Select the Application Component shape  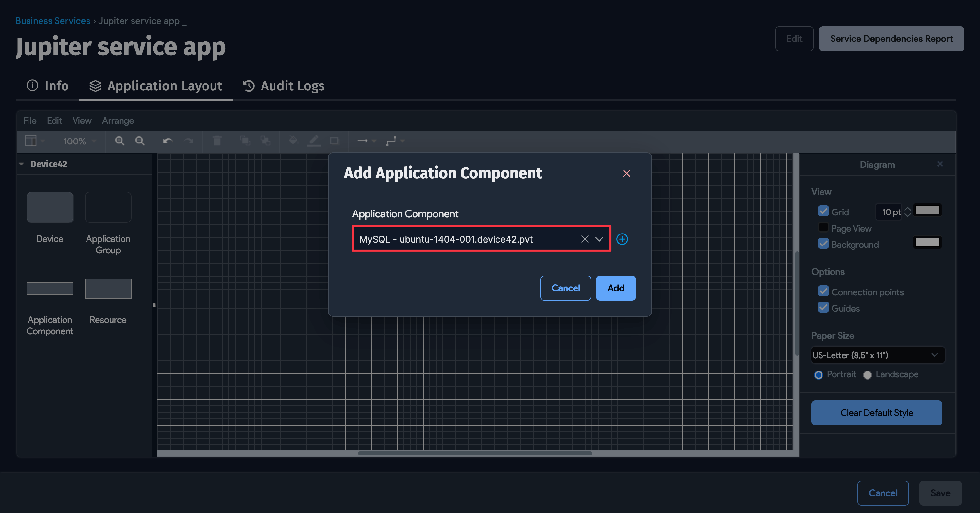tap(50, 288)
